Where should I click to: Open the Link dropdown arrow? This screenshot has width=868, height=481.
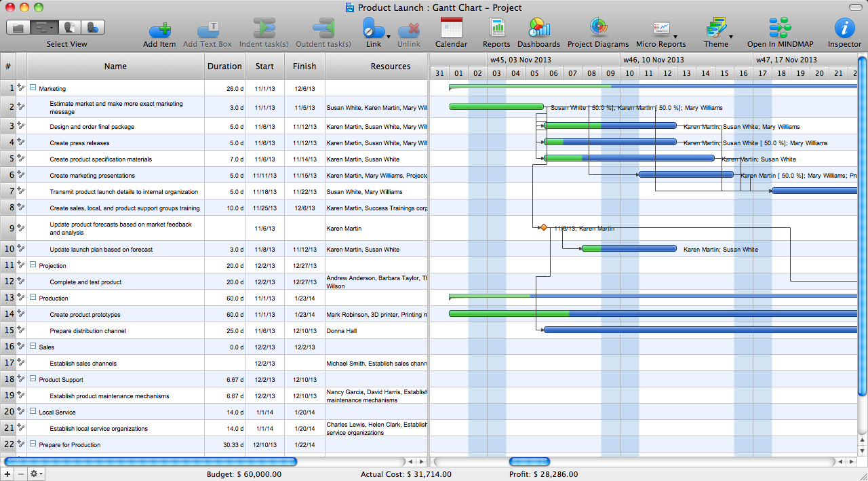(389, 37)
